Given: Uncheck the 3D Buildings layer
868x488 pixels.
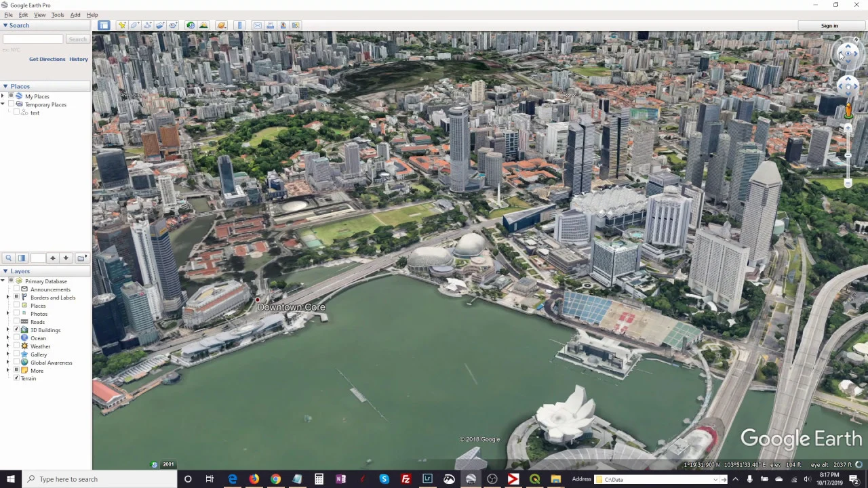Looking at the screenshot, I should pos(16,330).
